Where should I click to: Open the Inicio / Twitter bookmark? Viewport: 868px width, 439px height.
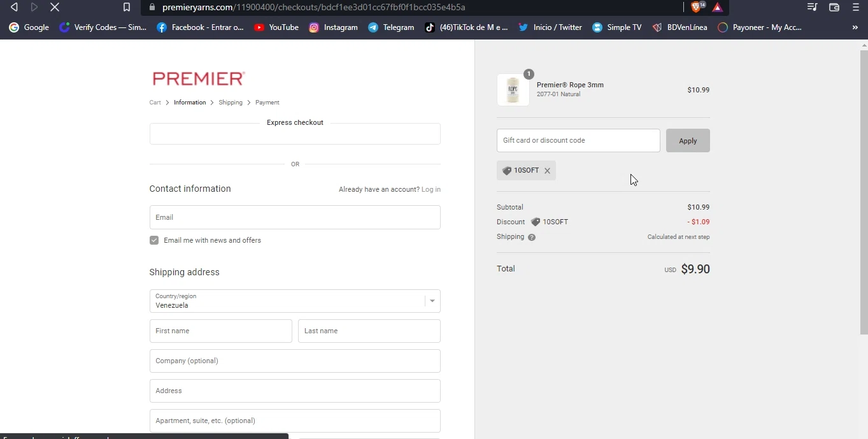550,27
